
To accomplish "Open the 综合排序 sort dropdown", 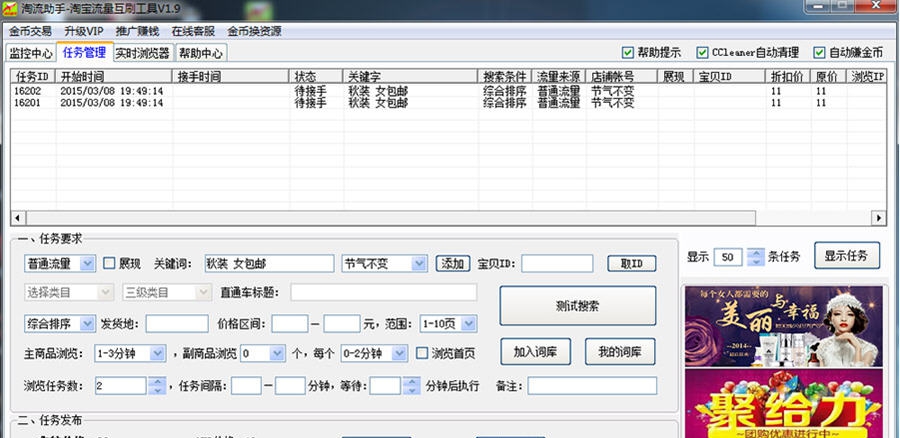I will pyautogui.click(x=86, y=323).
